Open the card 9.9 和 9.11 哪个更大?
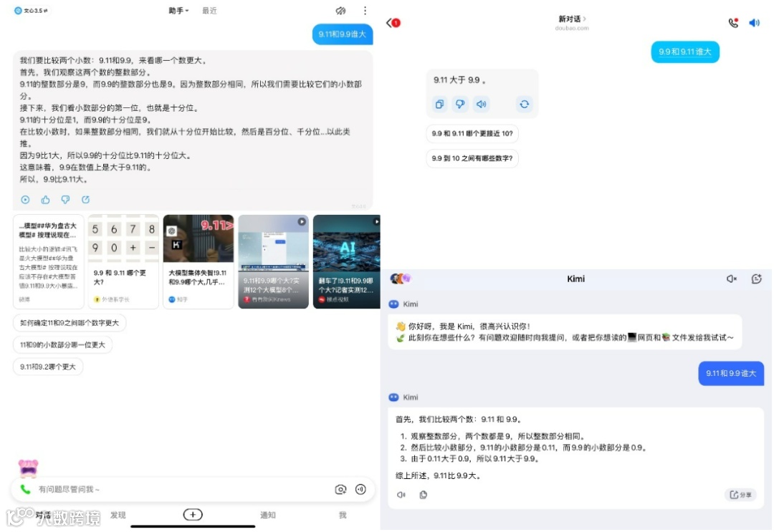The width and height of the screenshot is (774, 532). [x=123, y=262]
